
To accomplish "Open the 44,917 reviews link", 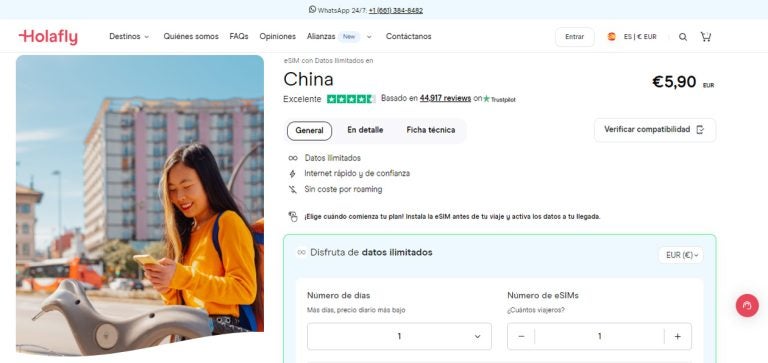I will point(445,98).
